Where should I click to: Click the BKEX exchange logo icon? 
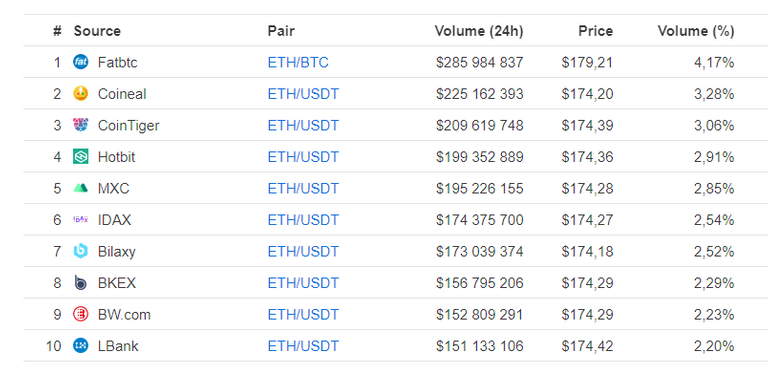[81, 283]
